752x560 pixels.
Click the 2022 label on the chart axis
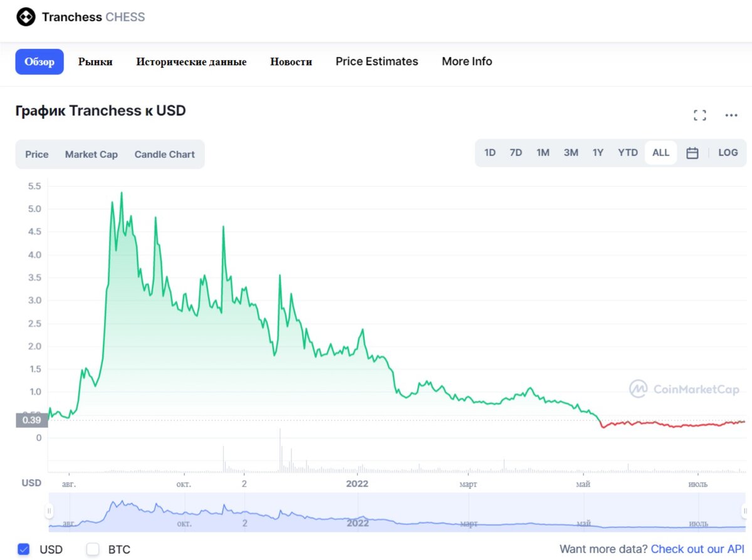point(357,484)
